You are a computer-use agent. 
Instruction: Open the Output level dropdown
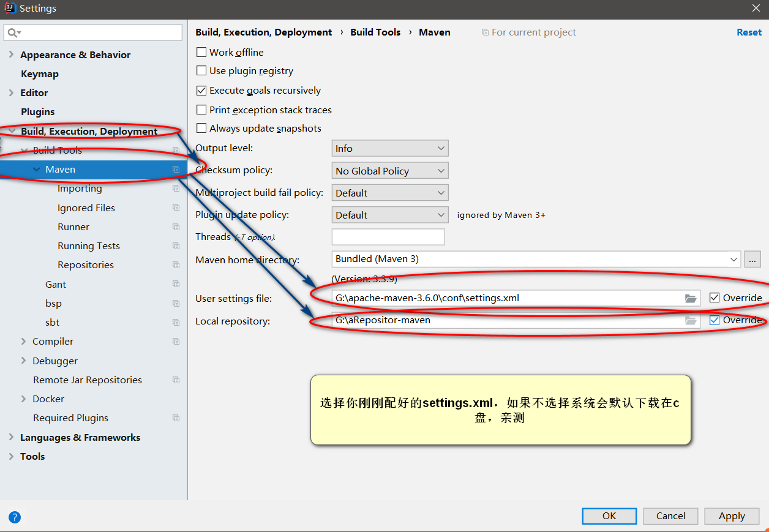click(x=390, y=148)
